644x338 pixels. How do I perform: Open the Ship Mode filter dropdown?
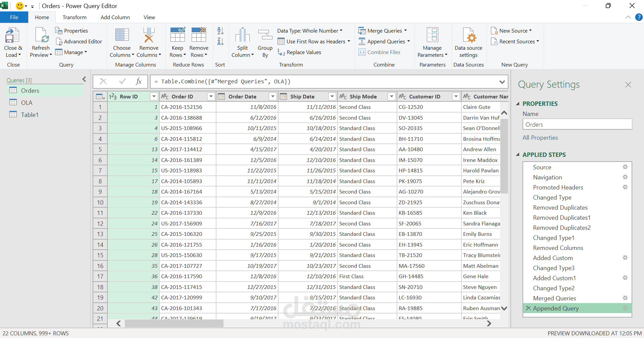[x=391, y=97]
